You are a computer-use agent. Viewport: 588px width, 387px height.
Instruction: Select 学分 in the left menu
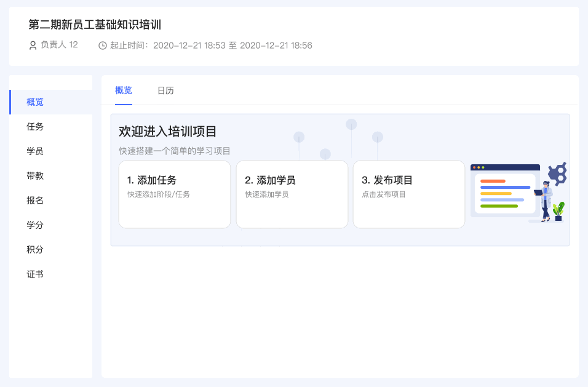coord(35,225)
